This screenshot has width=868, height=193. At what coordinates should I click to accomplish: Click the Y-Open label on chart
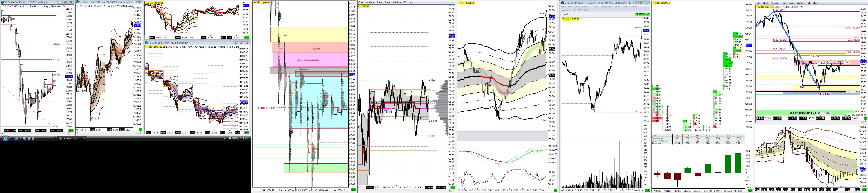coord(433,151)
